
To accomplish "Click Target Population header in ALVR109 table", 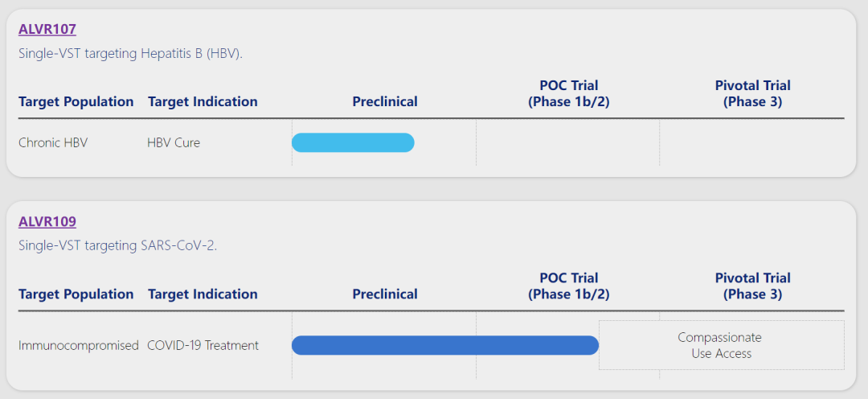I will click(76, 294).
